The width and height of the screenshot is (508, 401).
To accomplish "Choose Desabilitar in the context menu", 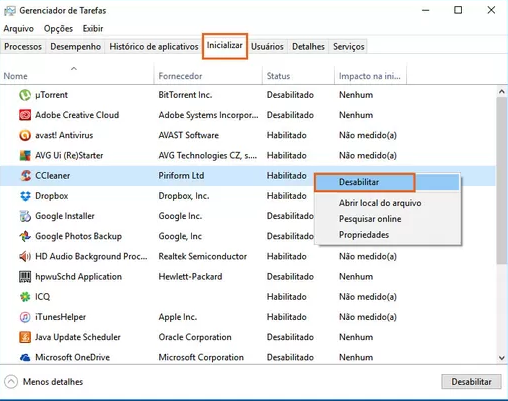I will 387,182.
